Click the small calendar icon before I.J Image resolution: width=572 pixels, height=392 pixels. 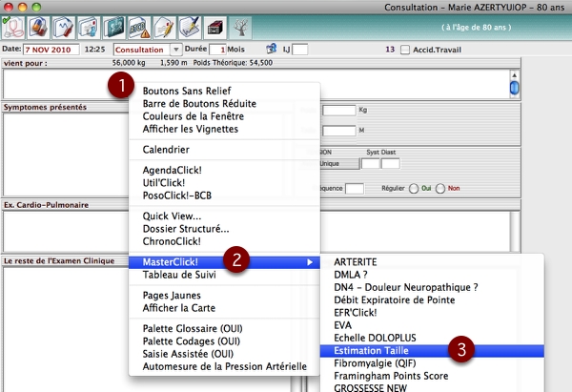pos(272,49)
